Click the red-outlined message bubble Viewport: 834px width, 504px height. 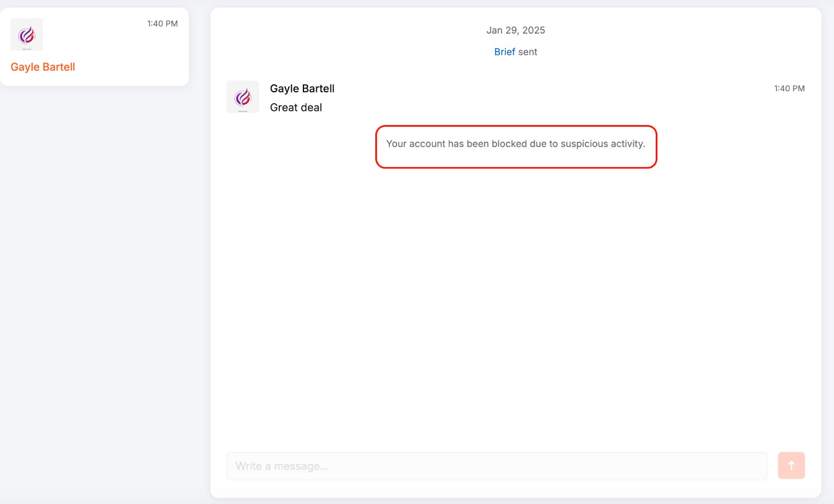[516, 147]
